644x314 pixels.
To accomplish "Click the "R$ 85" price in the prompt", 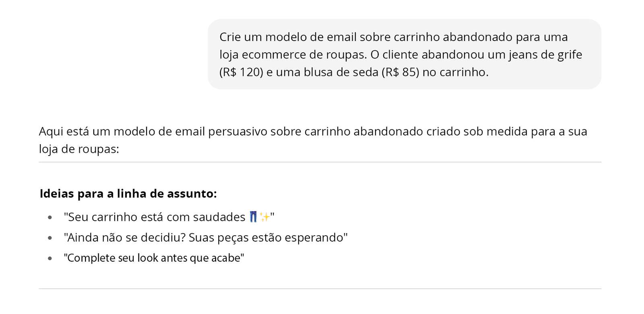I will click(400, 72).
